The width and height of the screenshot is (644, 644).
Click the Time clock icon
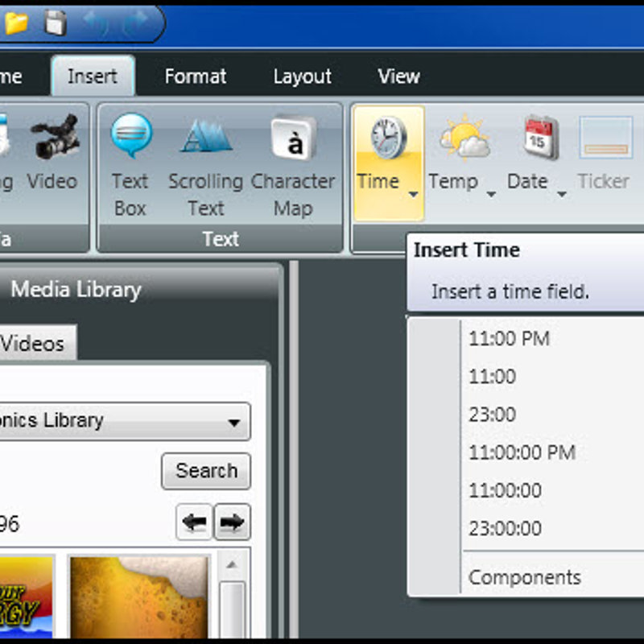(x=388, y=137)
